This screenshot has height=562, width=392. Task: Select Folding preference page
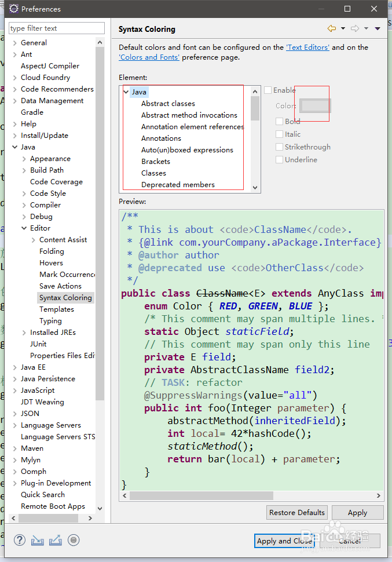click(x=52, y=251)
